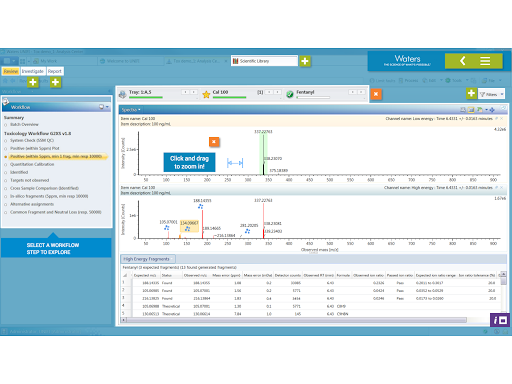Click the green plus below the Report tab
The height and width of the screenshot is (384, 512).
tap(55, 82)
